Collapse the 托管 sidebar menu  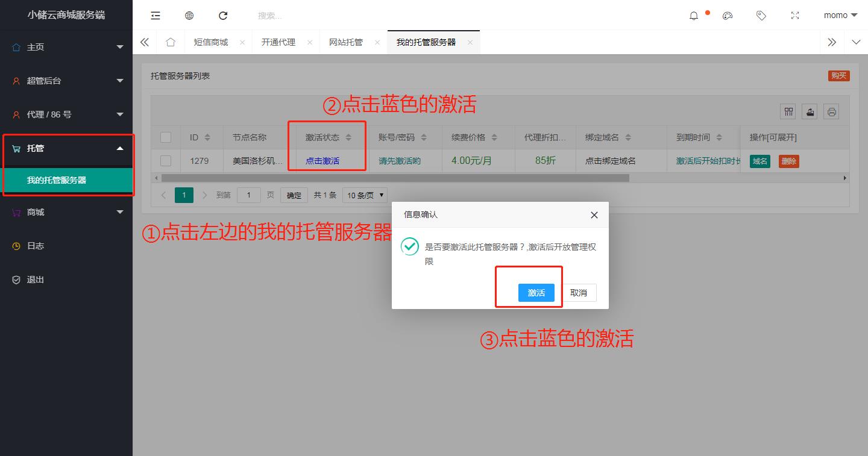tap(66, 148)
